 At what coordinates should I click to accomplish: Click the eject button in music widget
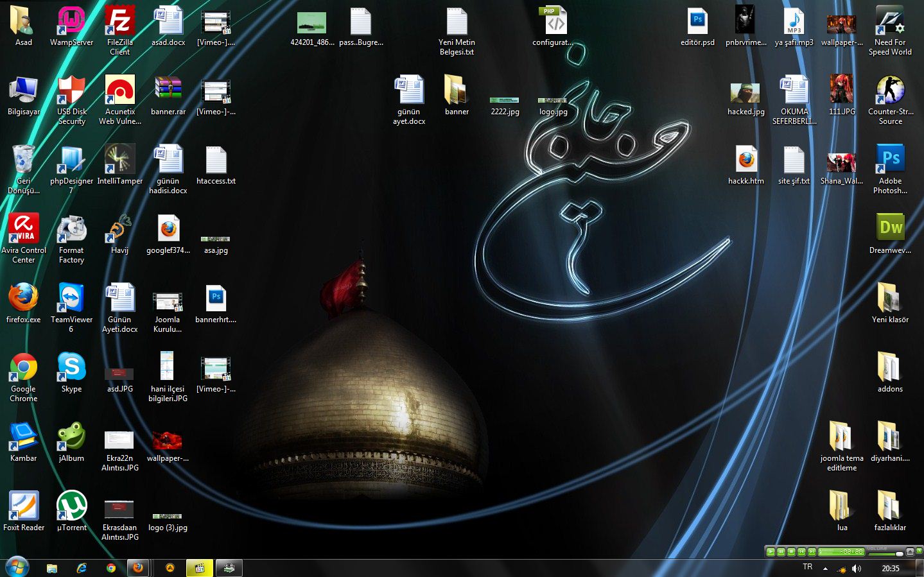click(910, 551)
